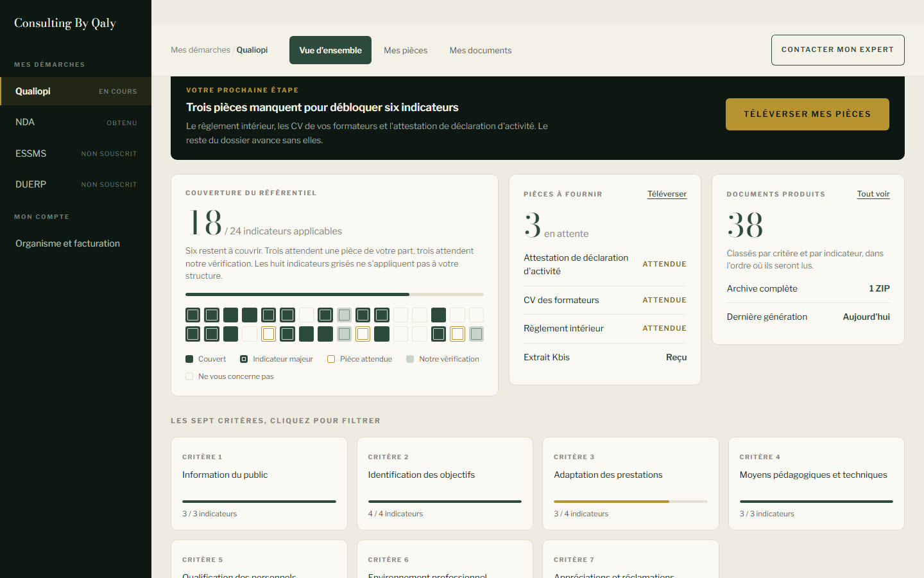Click the Ne vous concerne pas legend swatch
Screen dimensions: 924x578
point(189,376)
